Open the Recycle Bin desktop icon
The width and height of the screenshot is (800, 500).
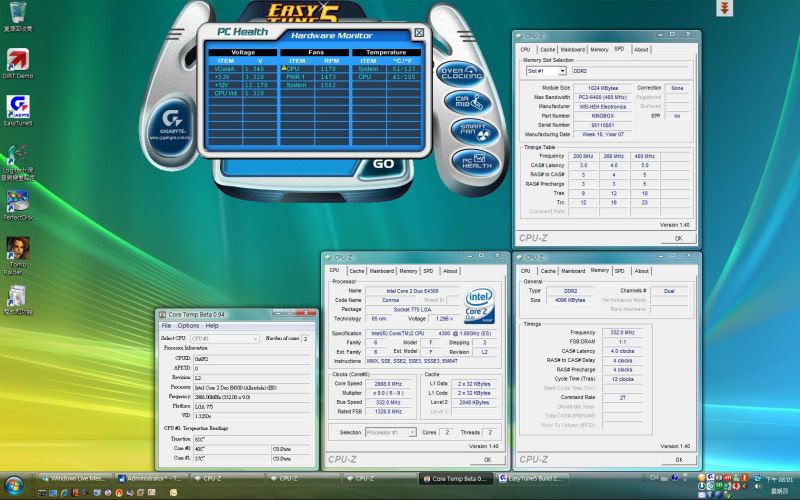tap(18, 17)
